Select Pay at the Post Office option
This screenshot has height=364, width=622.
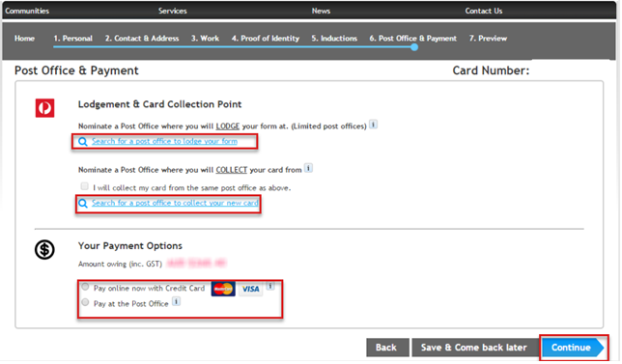pos(85,302)
